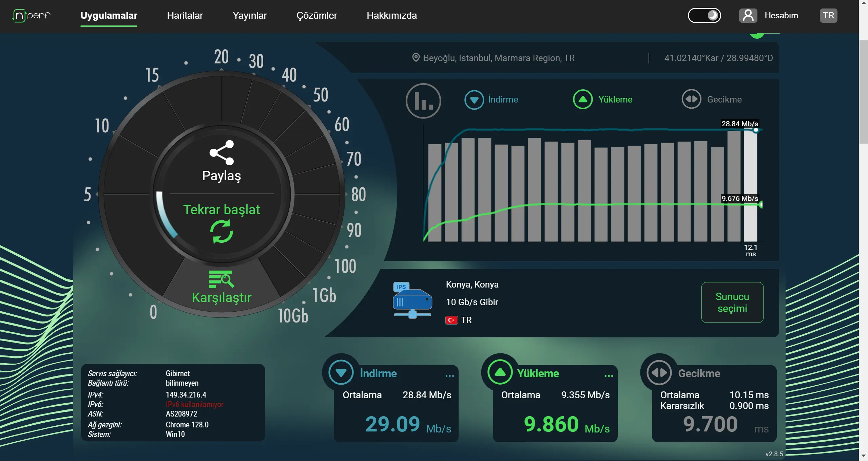
Task: Click the account avatar icon
Action: (x=748, y=16)
